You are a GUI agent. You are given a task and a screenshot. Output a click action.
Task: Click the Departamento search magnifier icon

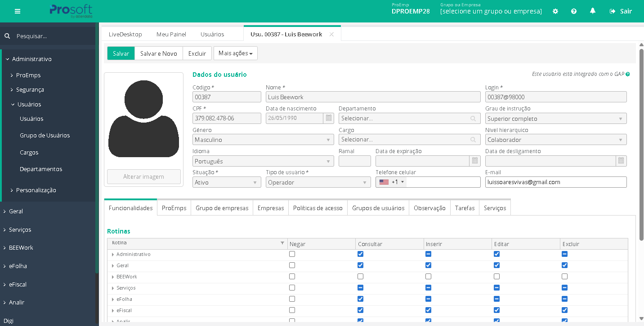coord(473,119)
